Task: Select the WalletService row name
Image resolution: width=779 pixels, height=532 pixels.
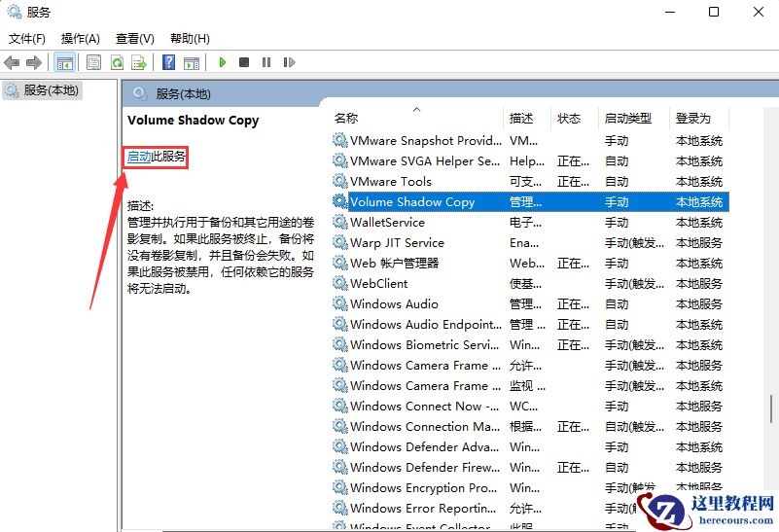Action: tap(387, 222)
